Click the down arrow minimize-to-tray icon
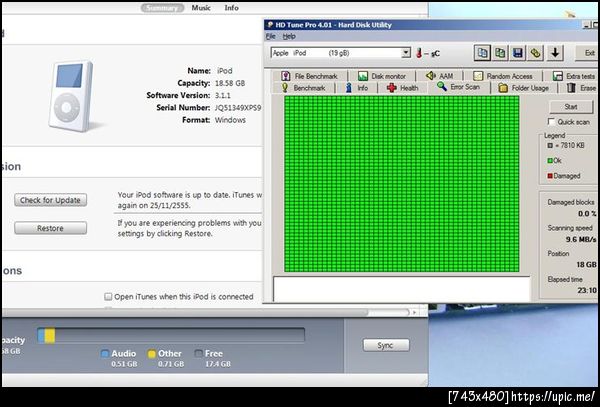 (555, 53)
